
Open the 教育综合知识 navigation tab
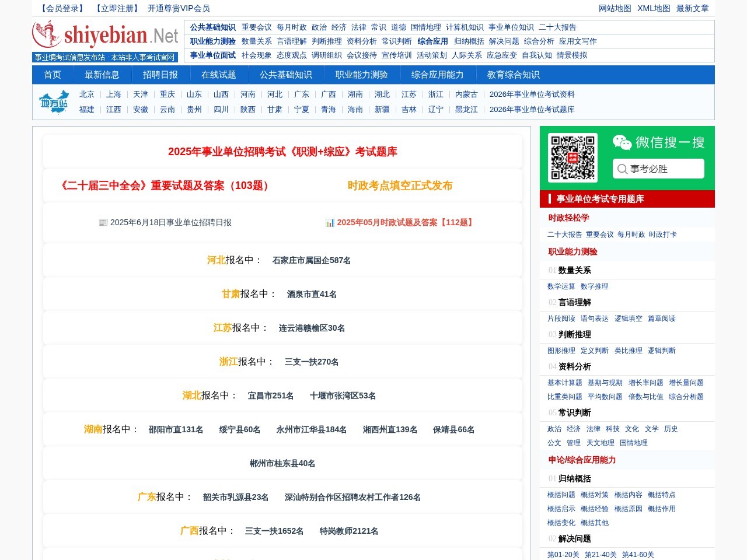click(514, 75)
